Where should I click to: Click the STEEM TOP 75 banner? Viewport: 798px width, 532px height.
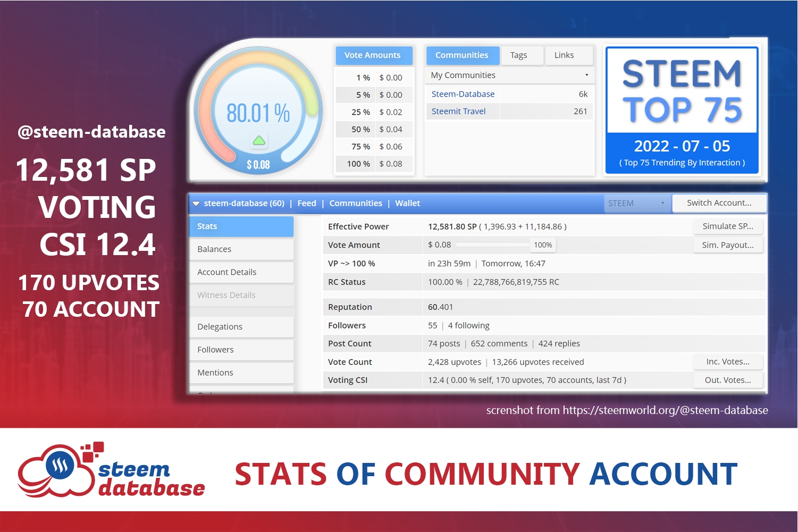(x=682, y=111)
